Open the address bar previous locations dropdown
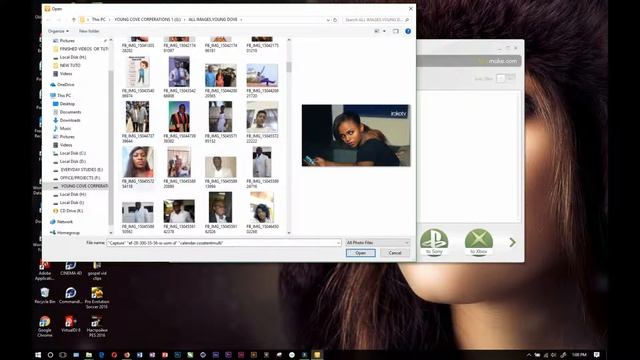 (328, 20)
